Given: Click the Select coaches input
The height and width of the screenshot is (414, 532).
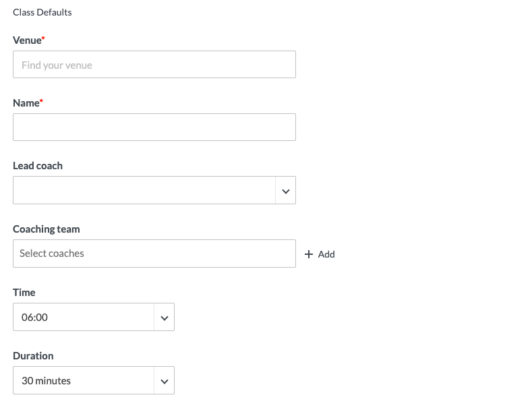Looking at the screenshot, I should (154, 254).
